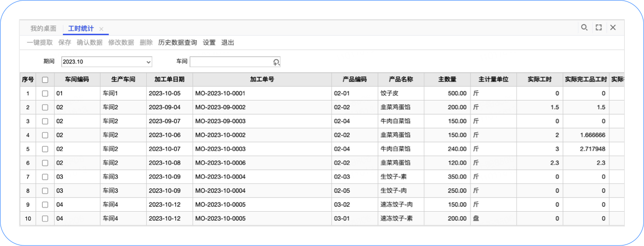Expand the 期间 dropdown showing 2023.10
The width and height of the screenshot is (644, 246).
tap(148, 62)
